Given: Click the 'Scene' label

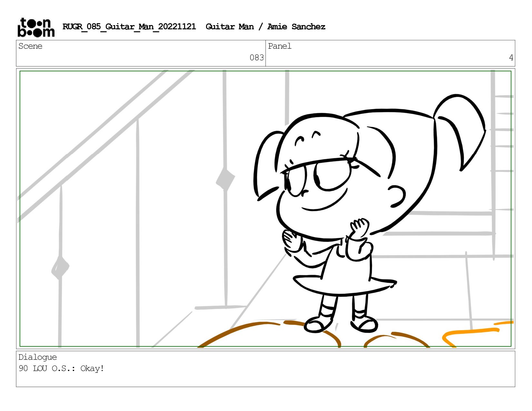Looking at the screenshot, I should 30,46.
